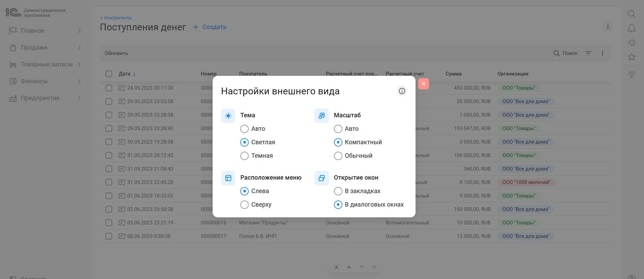Click the 450 000,00, RUB amount cell
This screenshot has height=279, width=644.
pyautogui.click(x=472, y=88)
